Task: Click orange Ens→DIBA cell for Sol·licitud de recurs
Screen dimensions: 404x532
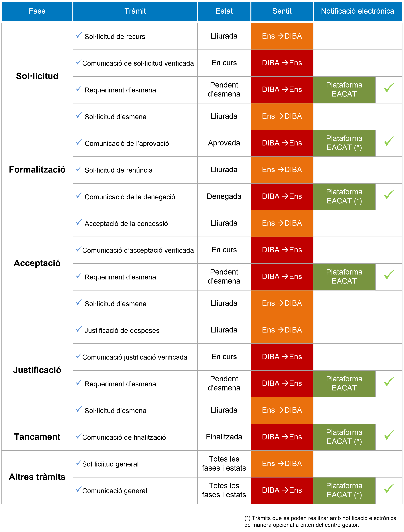Action: pyautogui.click(x=282, y=36)
